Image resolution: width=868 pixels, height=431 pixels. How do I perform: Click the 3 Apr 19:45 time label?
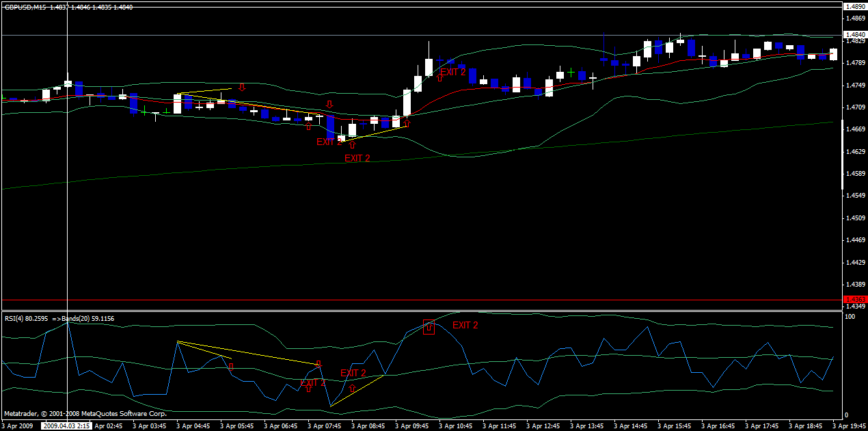pos(849,426)
